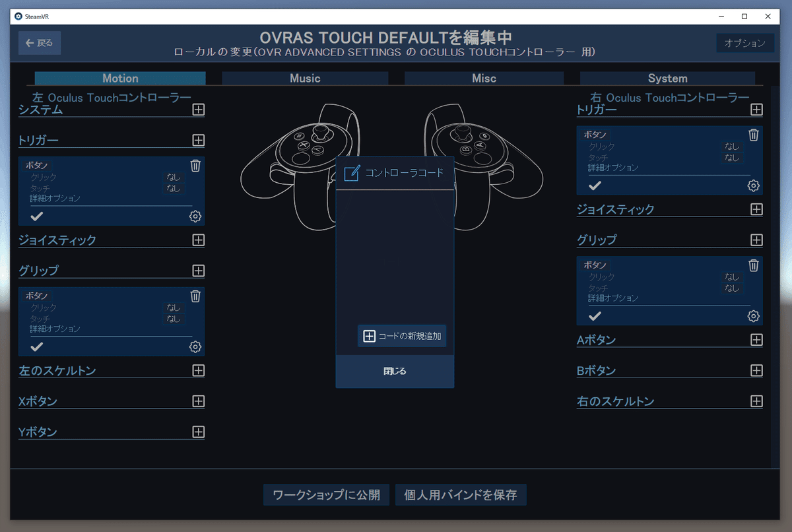792x532 pixels.
Task: Click 閉じる in the chord dialog
Action: [x=395, y=371]
